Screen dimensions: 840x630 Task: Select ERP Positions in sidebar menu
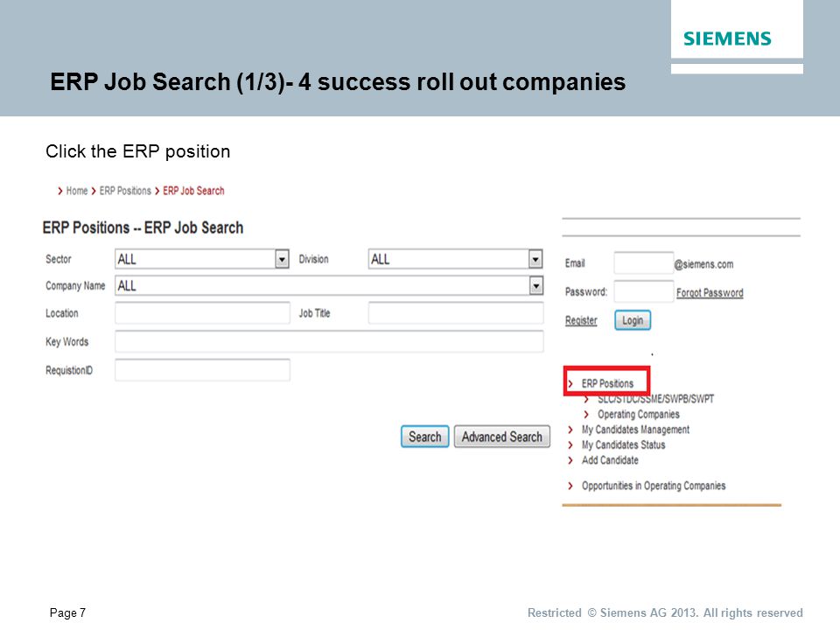pos(607,383)
